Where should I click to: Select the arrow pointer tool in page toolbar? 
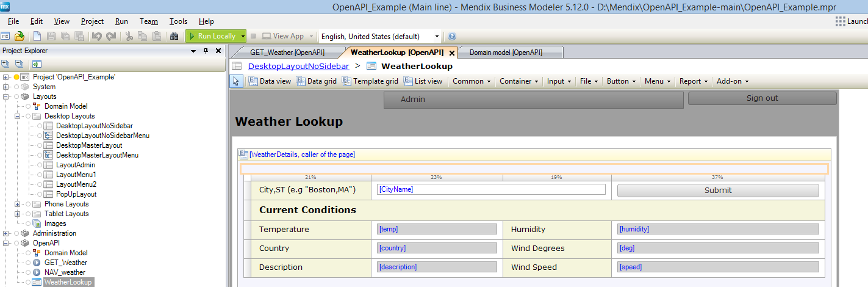(x=237, y=81)
